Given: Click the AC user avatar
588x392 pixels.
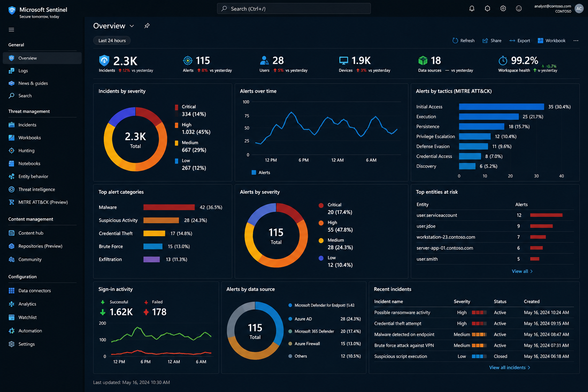Looking at the screenshot, I should point(579,8).
